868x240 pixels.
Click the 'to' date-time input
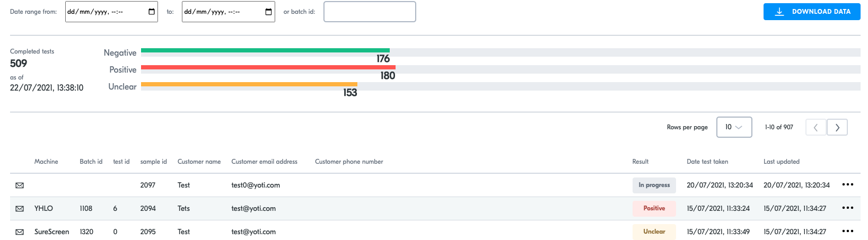point(228,12)
